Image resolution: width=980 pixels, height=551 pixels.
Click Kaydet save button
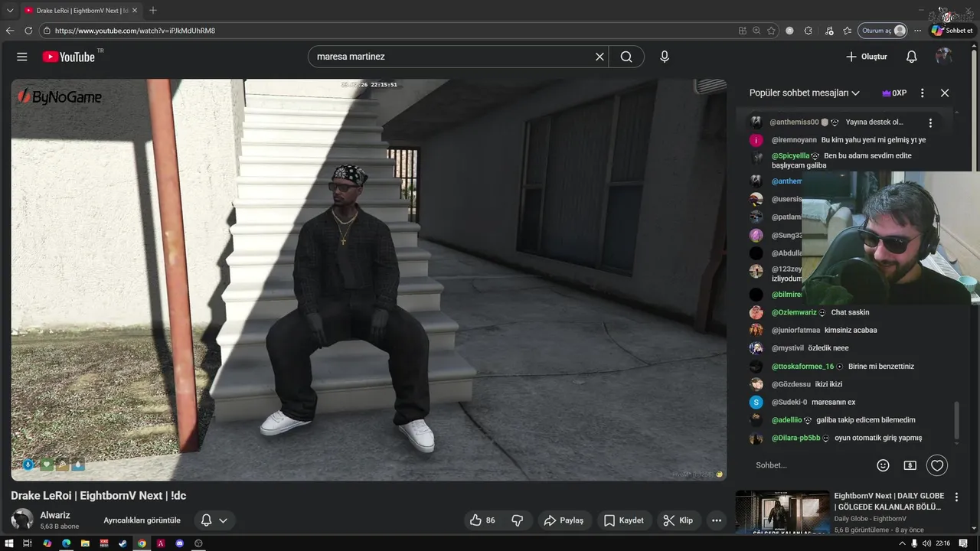coord(624,520)
